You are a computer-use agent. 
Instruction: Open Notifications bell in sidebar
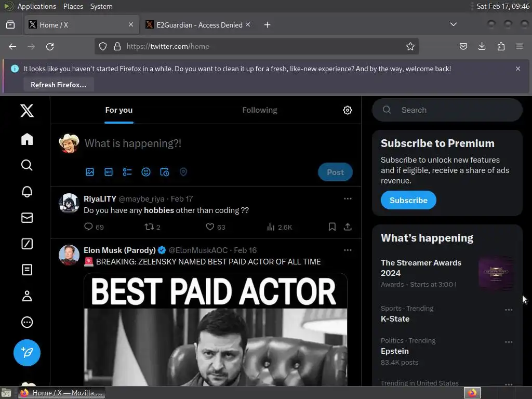pos(27,191)
